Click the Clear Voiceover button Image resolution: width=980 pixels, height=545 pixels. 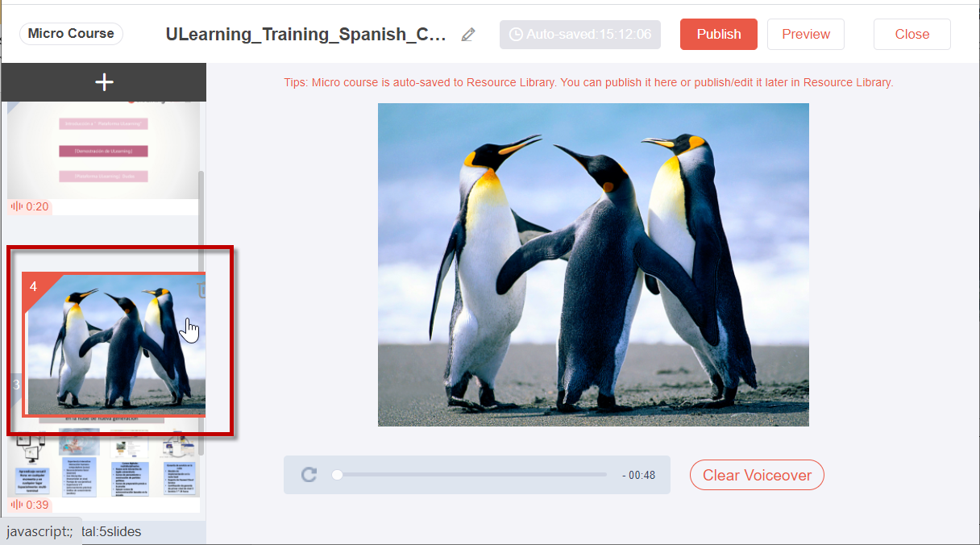click(x=757, y=475)
